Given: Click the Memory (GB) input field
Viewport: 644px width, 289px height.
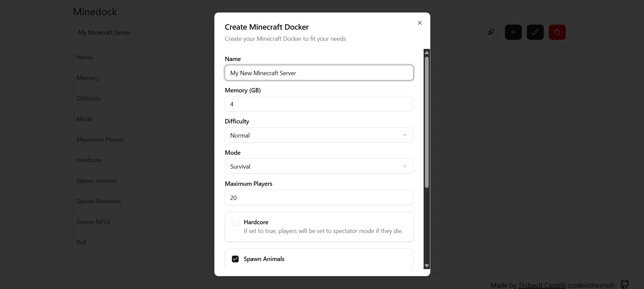Looking at the screenshot, I should pyautogui.click(x=319, y=104).
